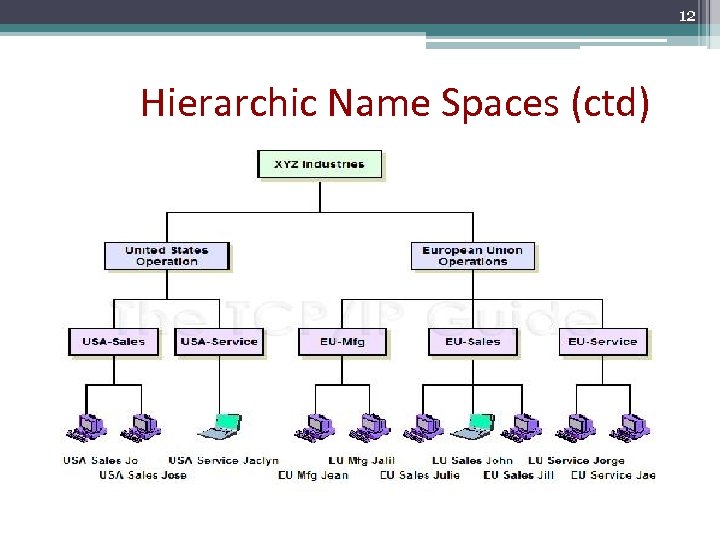This screenshot has height=540, width=720.
Task: Click the 'EU Service Jae' text label
Action: pyautogui.click(x=613, y=475)
